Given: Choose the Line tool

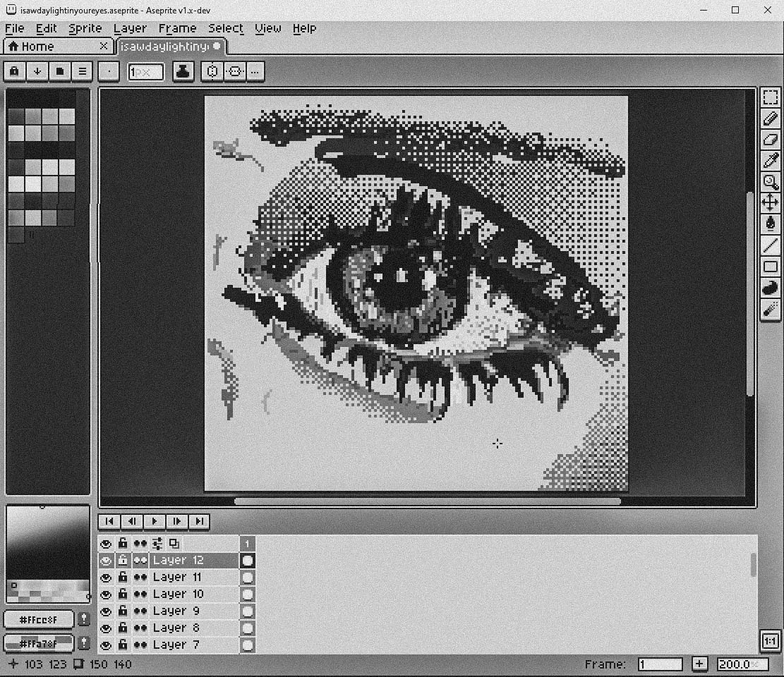Looking at the screenshot, I should point(770,245).
